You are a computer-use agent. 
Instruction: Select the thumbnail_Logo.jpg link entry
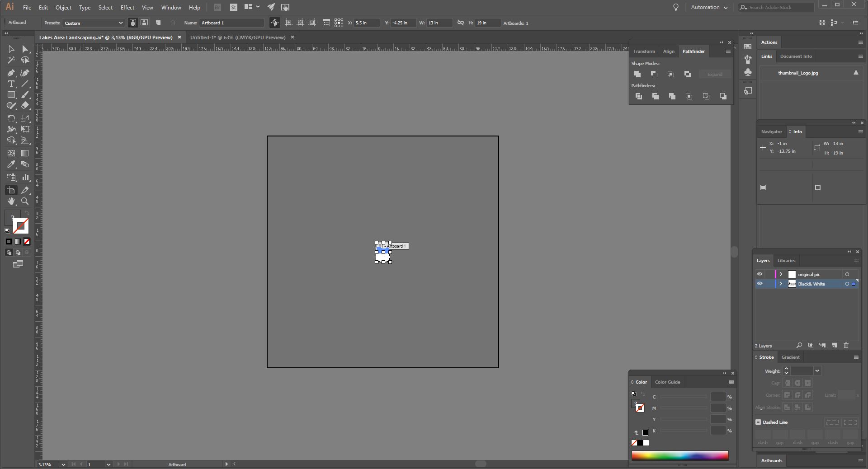(x=798, y=73)
